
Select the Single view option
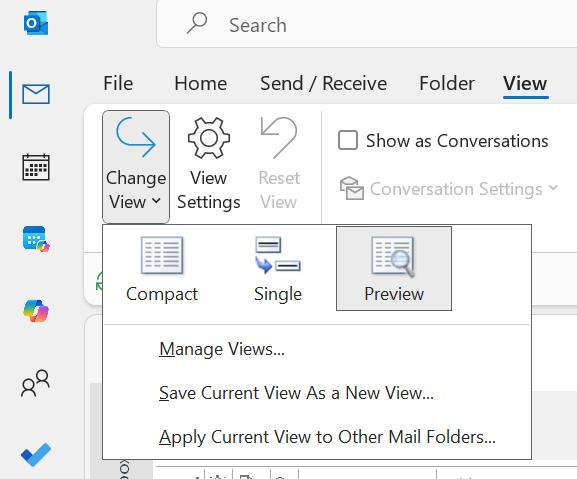point(278,269)
